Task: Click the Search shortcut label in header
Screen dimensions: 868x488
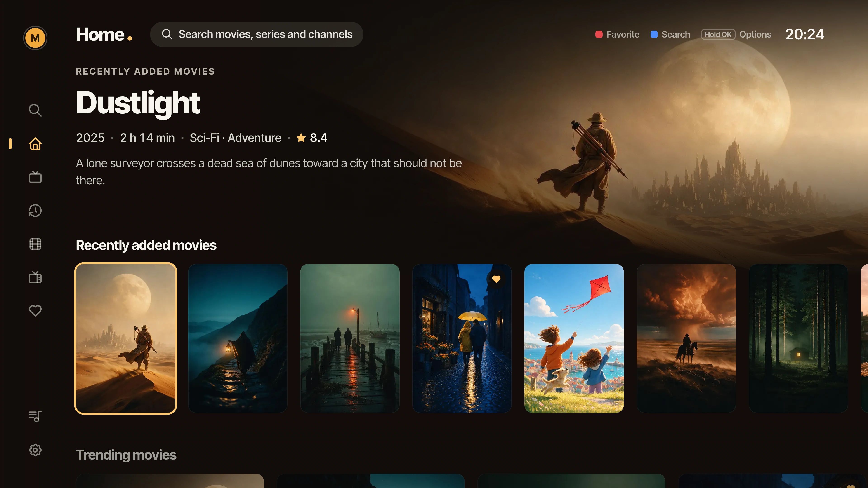Action: pyautogui.click(x=676, y=34)
